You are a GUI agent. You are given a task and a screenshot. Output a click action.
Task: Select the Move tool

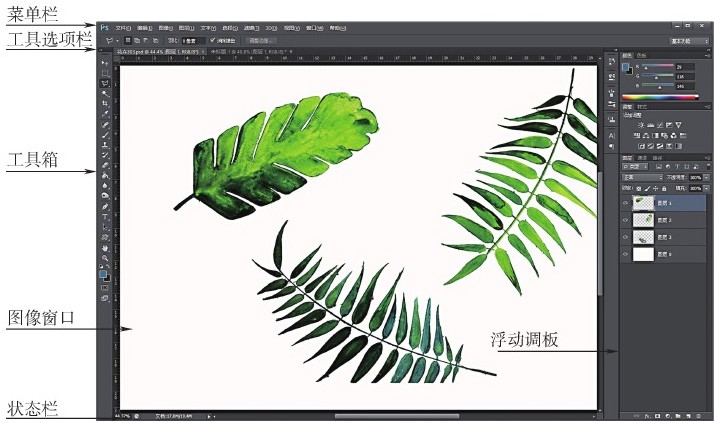105,63
